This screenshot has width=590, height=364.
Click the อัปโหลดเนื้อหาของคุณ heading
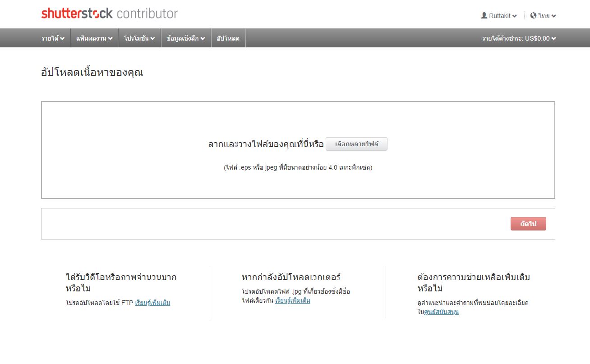pos(92,72)
